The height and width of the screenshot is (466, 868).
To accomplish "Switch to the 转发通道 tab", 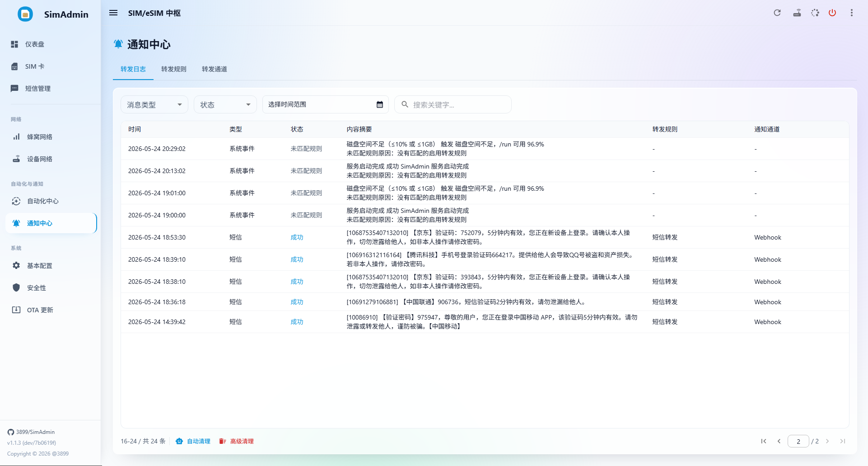I will tap(215, 69).
